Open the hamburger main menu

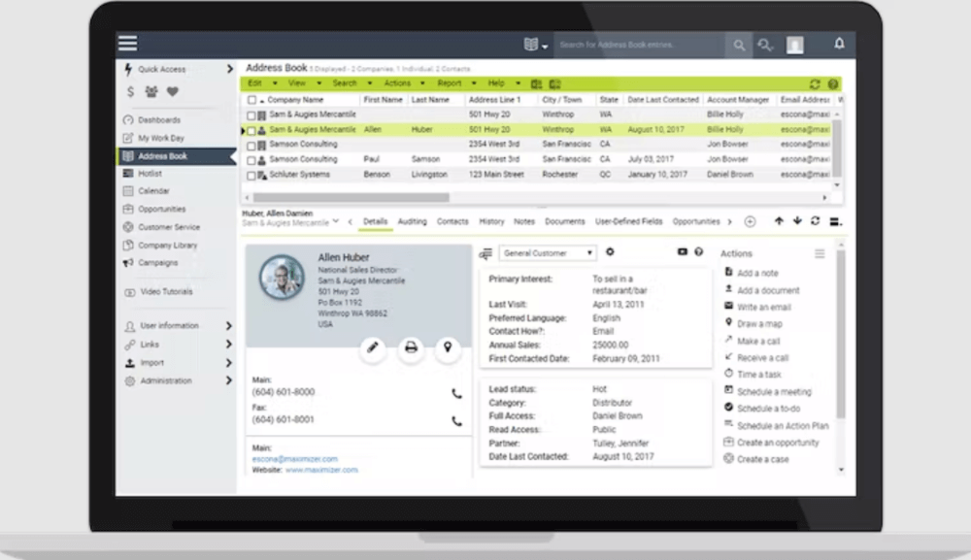(x=127, y=44)
